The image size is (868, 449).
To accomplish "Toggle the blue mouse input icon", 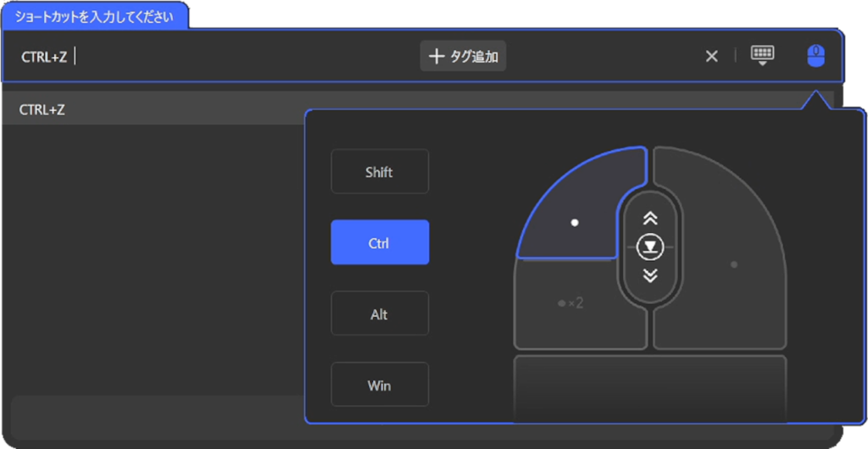I will tap(815, 56).
